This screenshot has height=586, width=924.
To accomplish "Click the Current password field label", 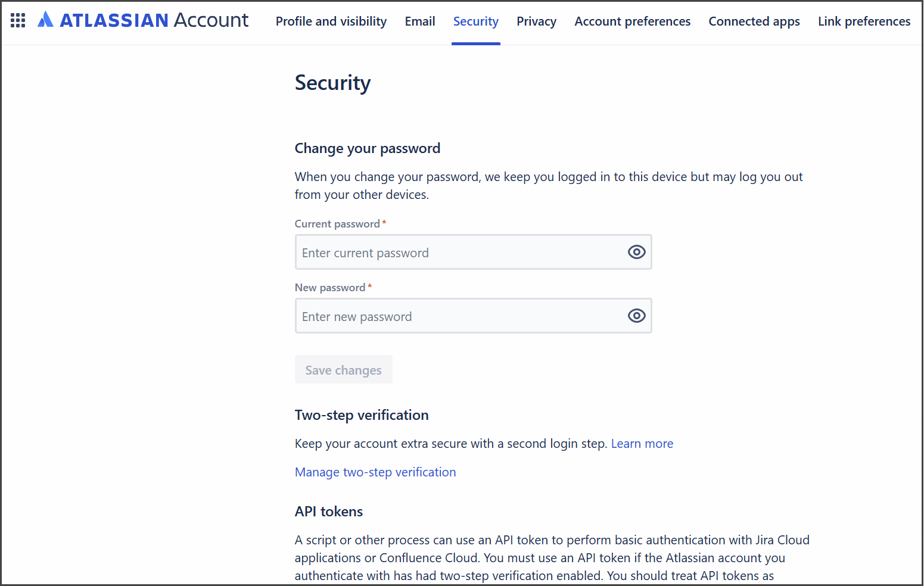I will [x=337, y=224].
